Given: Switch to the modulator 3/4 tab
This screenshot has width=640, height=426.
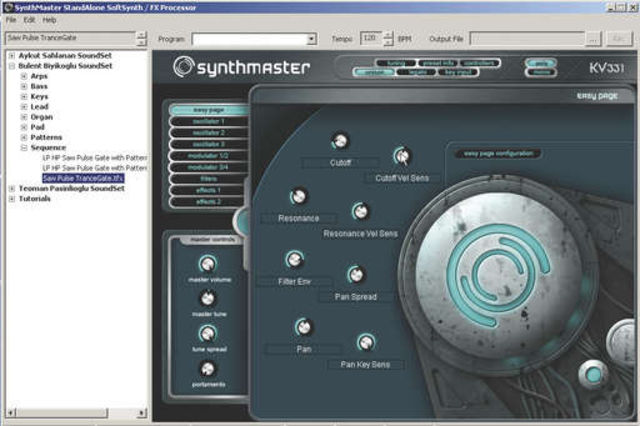Looking at the screenshot, I should 209,167.
